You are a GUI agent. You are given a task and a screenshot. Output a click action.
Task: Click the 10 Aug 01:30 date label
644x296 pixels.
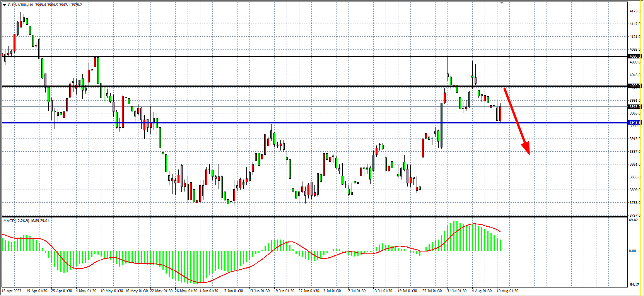click(507, 291)
